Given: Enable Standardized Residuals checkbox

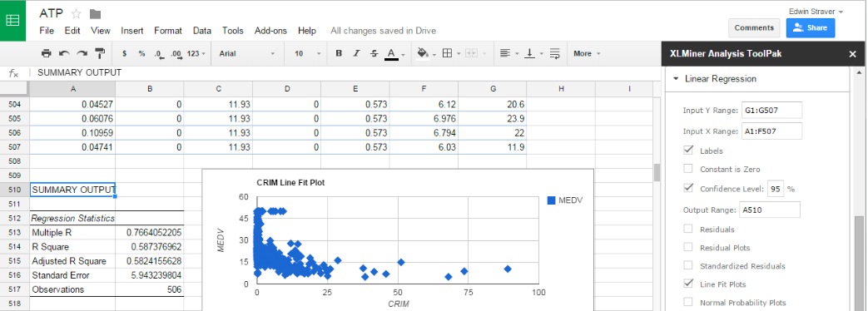Looking at the screenshot, I should pyautogui.click(x=688, y=265).
